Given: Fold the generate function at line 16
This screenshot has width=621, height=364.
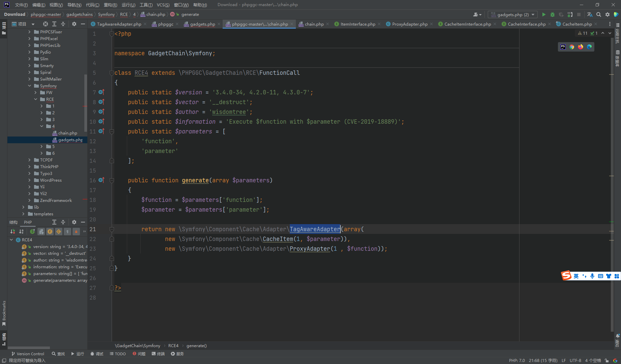Looking at the screenshot, I should (112, 180).
